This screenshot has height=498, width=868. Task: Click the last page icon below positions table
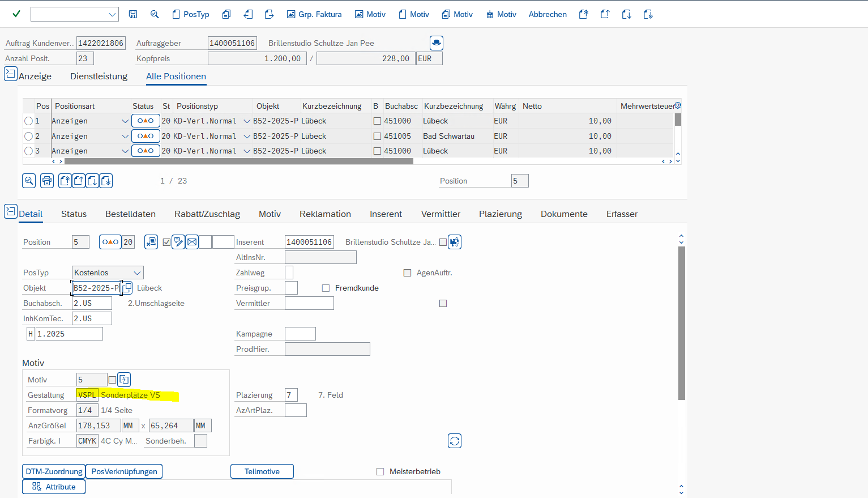(106, 181)
